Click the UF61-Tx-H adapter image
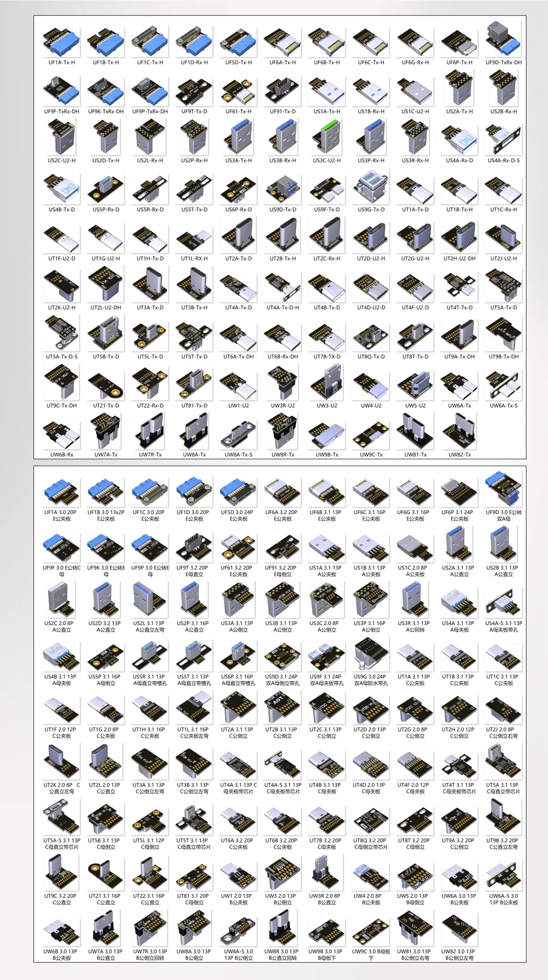The image size is (548, 980). pyautogui.click(x=238, y=90)
